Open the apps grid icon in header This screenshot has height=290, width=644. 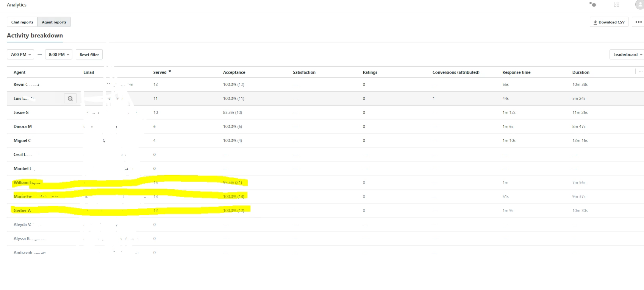click(x=616, y=4)
